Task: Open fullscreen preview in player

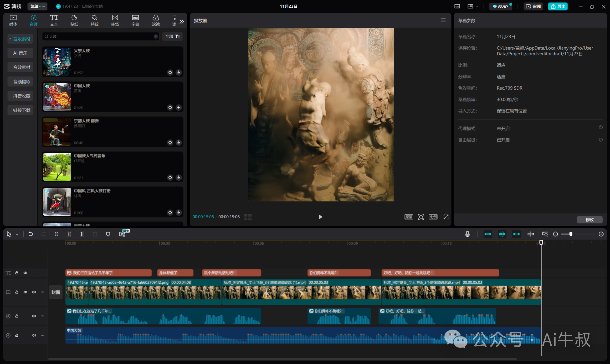Action: (x=446, y=217)
